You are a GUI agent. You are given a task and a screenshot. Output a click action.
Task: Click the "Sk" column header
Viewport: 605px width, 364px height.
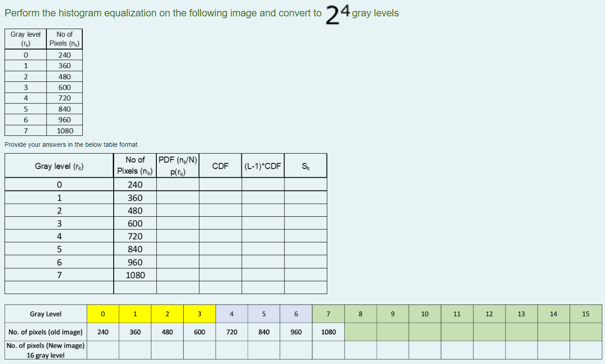[x=305, y=166]
